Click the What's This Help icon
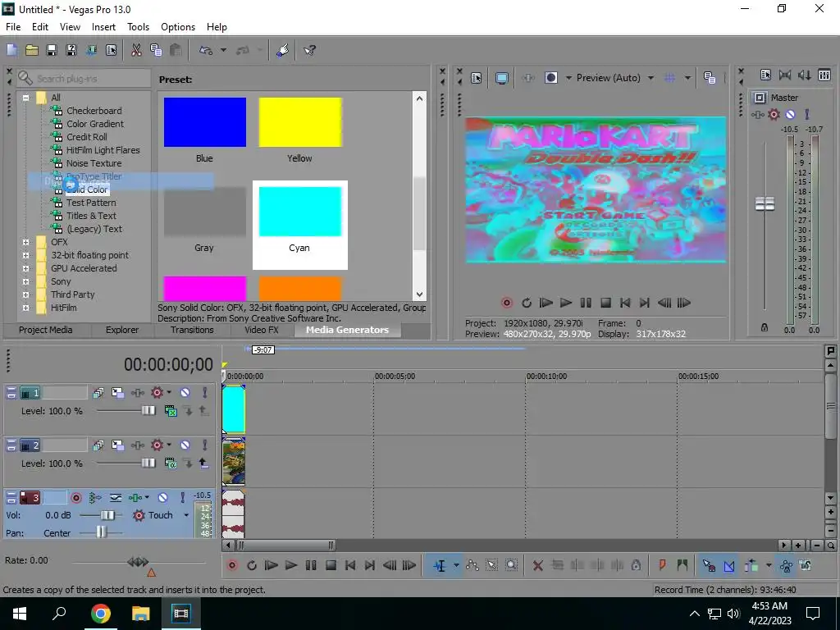This screenshot has height=630, width=840. click(x=309, y=50)
